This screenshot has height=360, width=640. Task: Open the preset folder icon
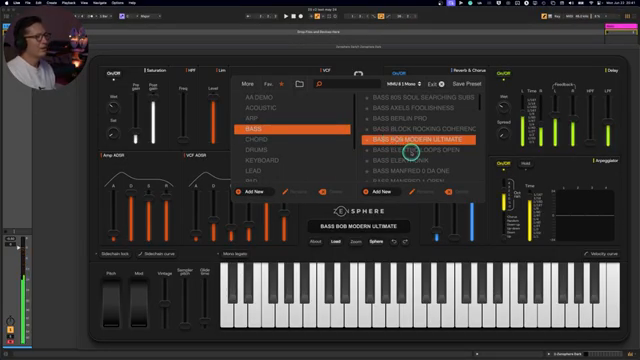(300, 84)
